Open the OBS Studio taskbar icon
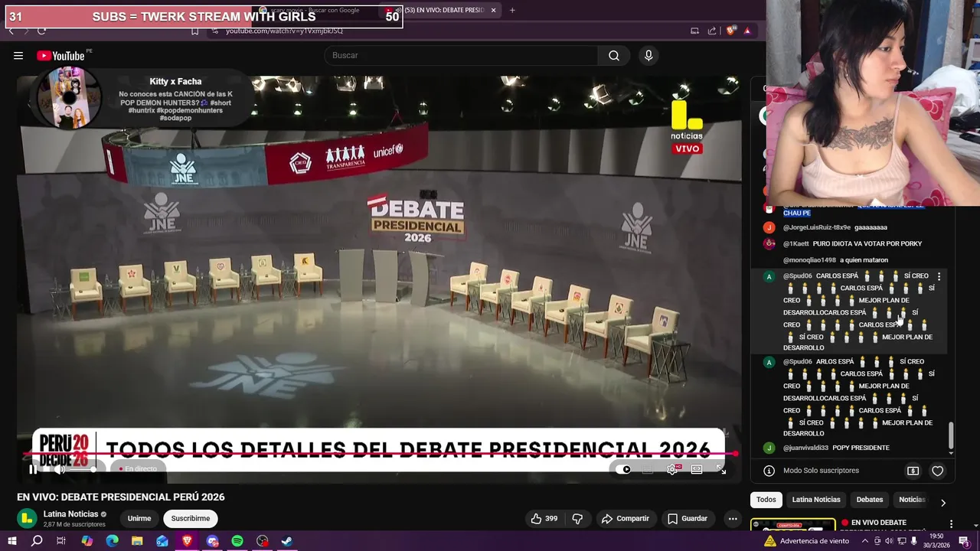This screenshot has width=980, height=551. point(263,541)
